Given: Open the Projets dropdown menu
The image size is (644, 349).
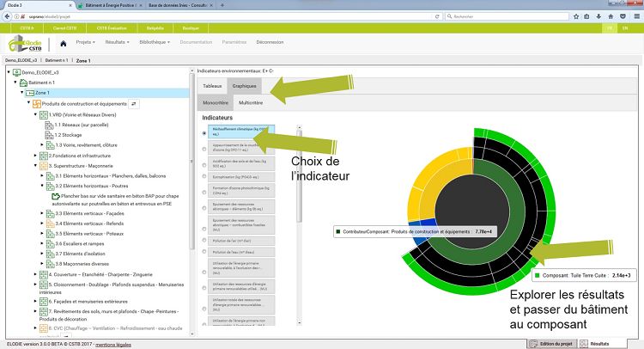Looking at the screenshot, I should (85, 42).
